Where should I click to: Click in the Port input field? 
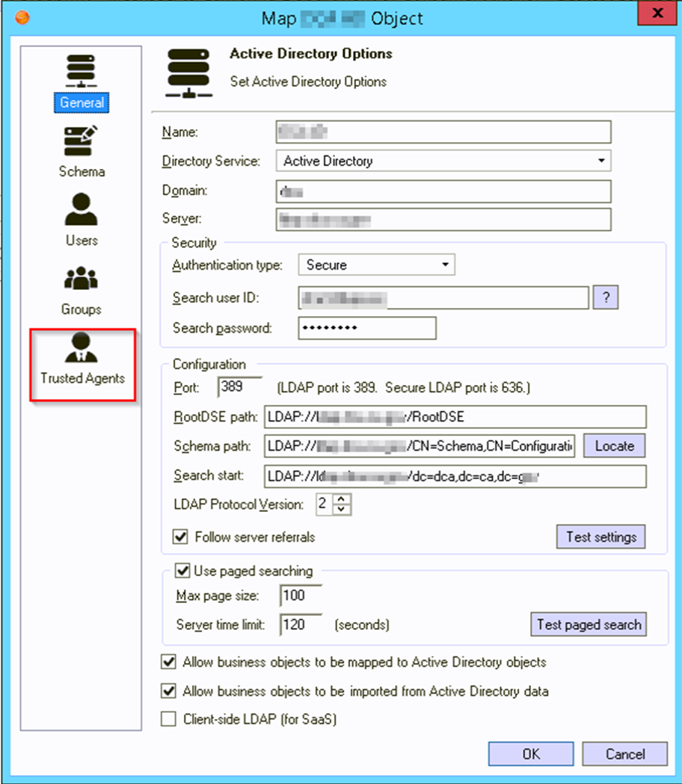[x=239, y=389]
